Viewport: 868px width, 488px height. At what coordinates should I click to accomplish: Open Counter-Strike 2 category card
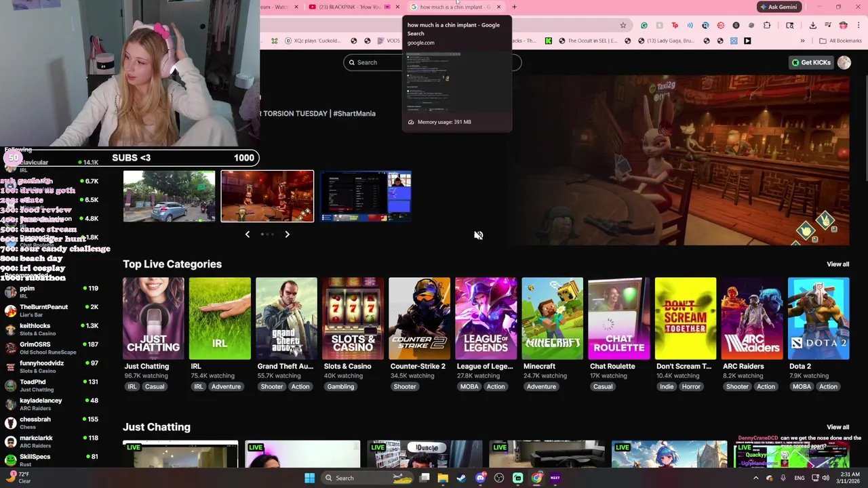tap(419, 319)
